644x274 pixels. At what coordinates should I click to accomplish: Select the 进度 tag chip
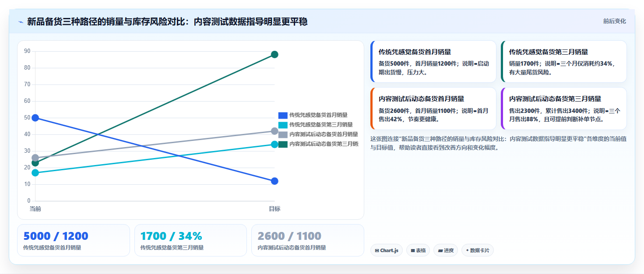tap(446, 250)
